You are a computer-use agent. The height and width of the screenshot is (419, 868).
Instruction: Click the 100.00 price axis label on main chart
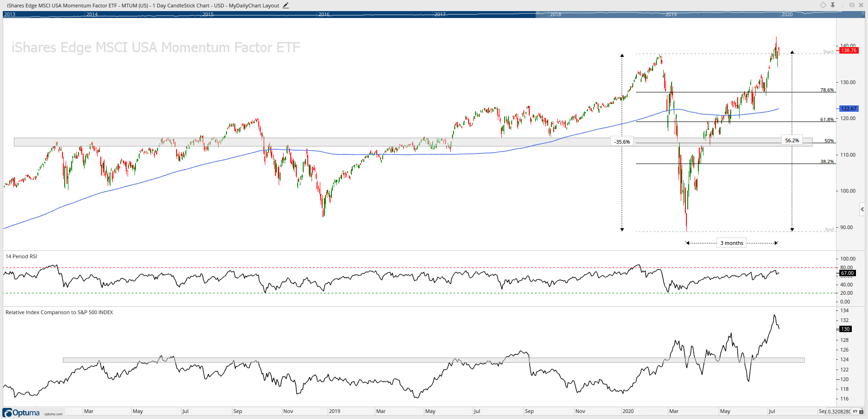(848, 191)
